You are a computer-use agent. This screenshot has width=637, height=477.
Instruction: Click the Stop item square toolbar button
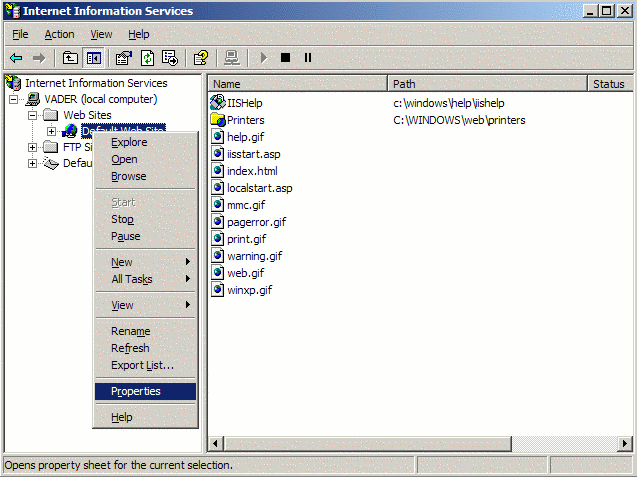click(286, 58)
